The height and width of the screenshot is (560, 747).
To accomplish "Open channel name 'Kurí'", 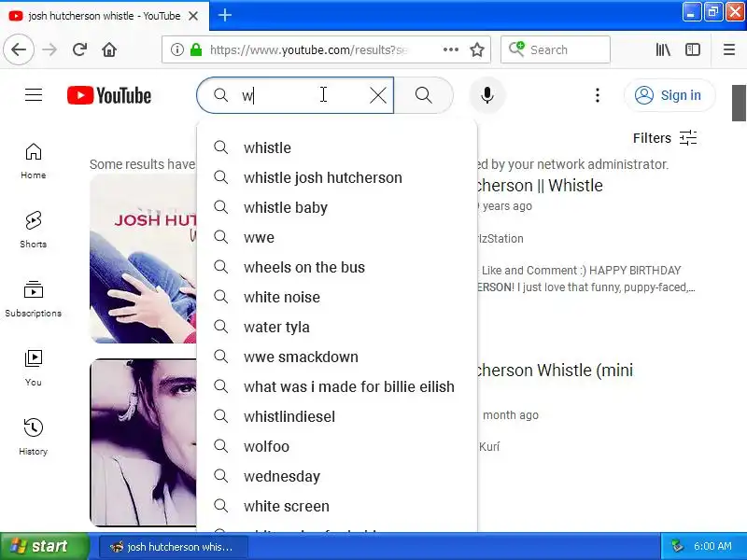I will [489, 447].
